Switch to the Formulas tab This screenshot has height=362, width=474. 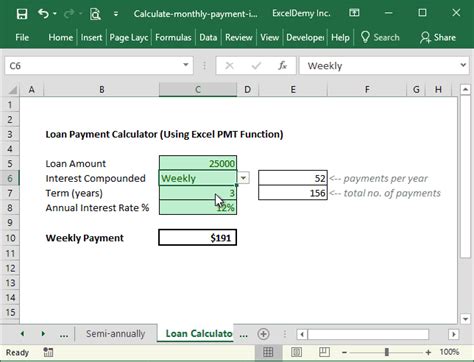pos(173,37)
